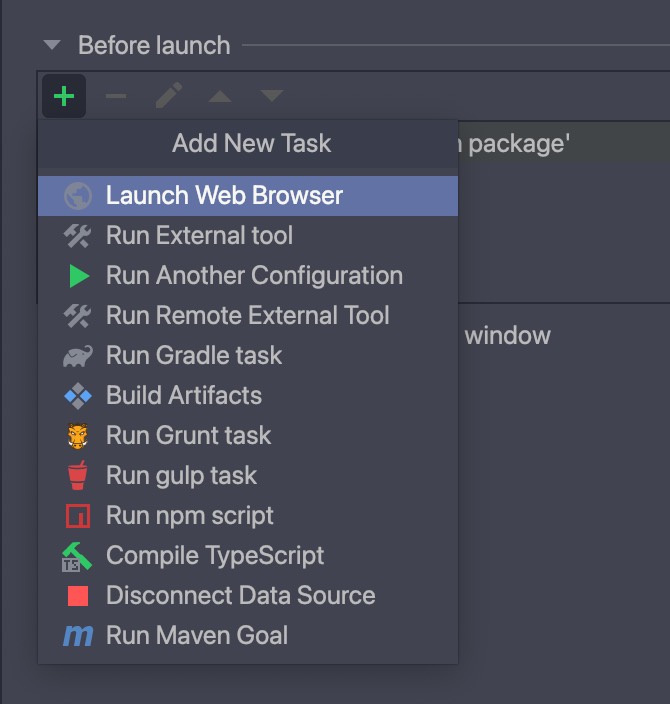Click the minus Remove task button
Viewport: 670px width, 704px height.
click(x=116, y=96)
